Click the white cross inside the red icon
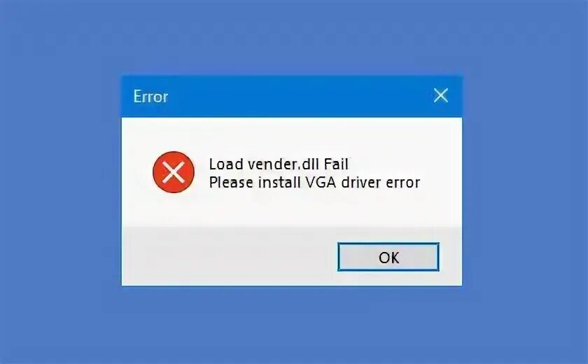This screenshot has height=364, width=588. 174,172
